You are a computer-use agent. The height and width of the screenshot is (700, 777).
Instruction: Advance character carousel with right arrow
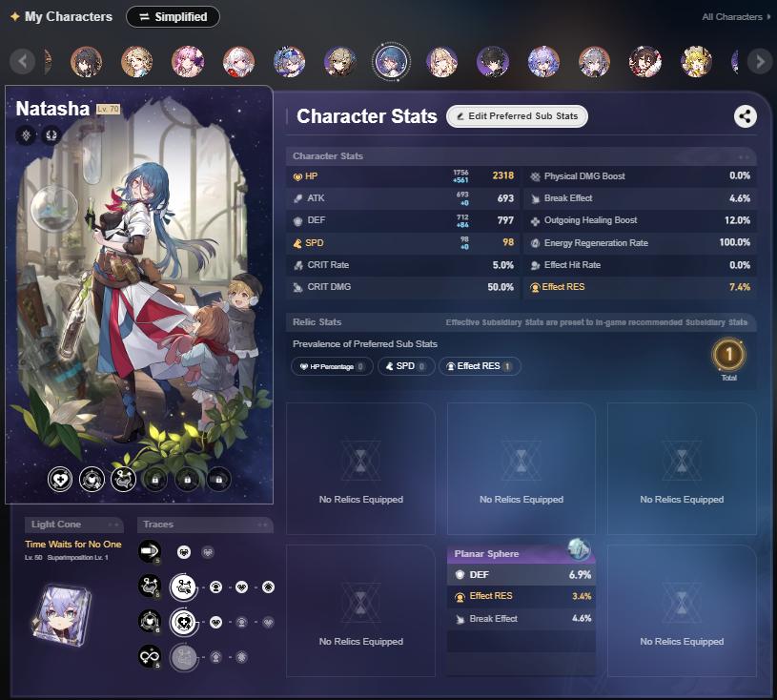[x=760, y=61]
